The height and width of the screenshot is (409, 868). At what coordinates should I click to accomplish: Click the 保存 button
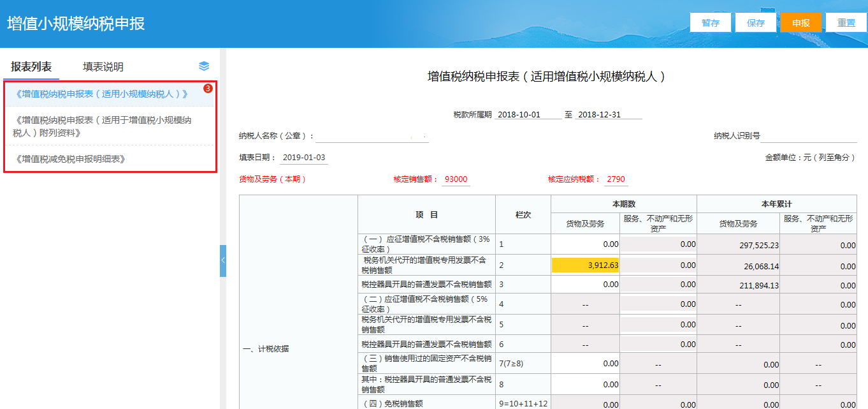point(756,22)
